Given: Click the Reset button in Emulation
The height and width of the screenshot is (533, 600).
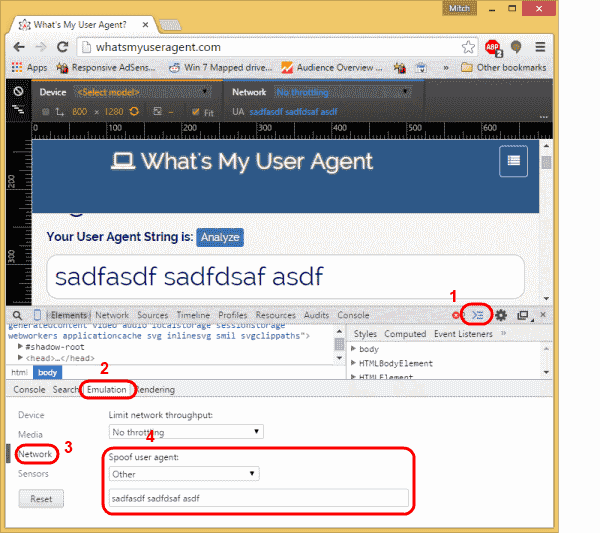Looking at the screenshot, I should tap(41, 498).
